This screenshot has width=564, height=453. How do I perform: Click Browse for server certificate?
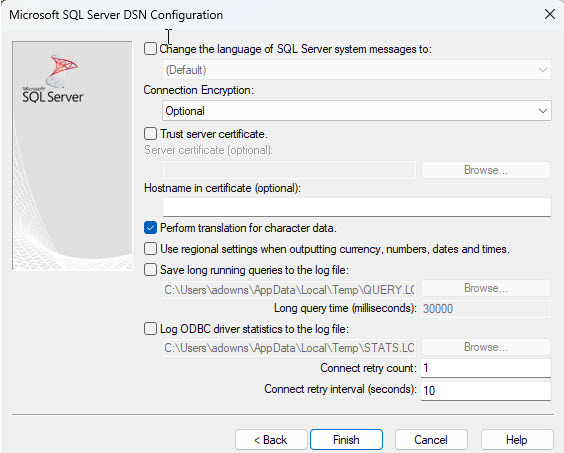coord(486,170)
